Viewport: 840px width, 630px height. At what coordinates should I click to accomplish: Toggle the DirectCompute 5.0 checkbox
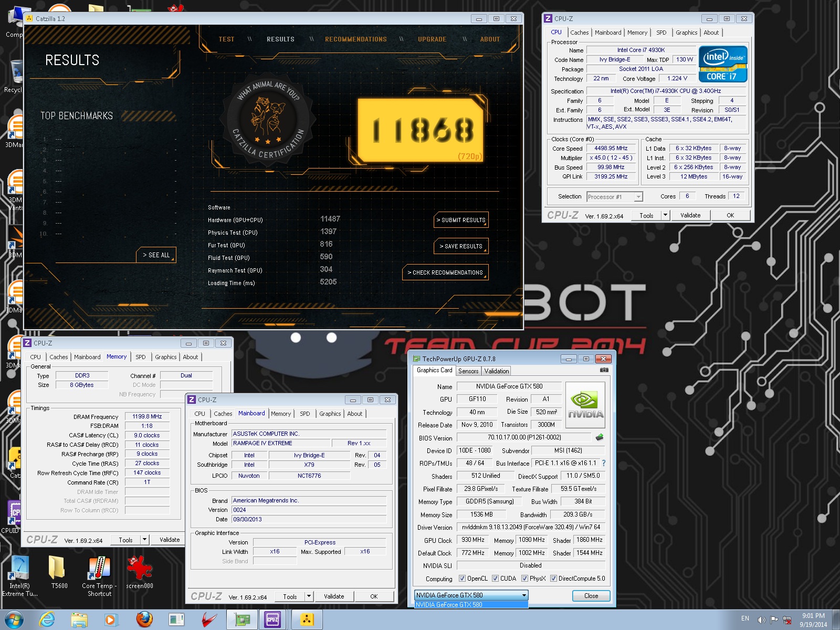click(x=553, y=579)
